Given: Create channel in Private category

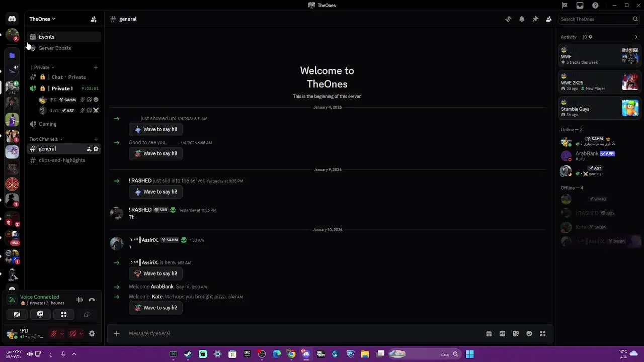Looking at the screenshot, I should pyautogui.click(x=96, y=67).
